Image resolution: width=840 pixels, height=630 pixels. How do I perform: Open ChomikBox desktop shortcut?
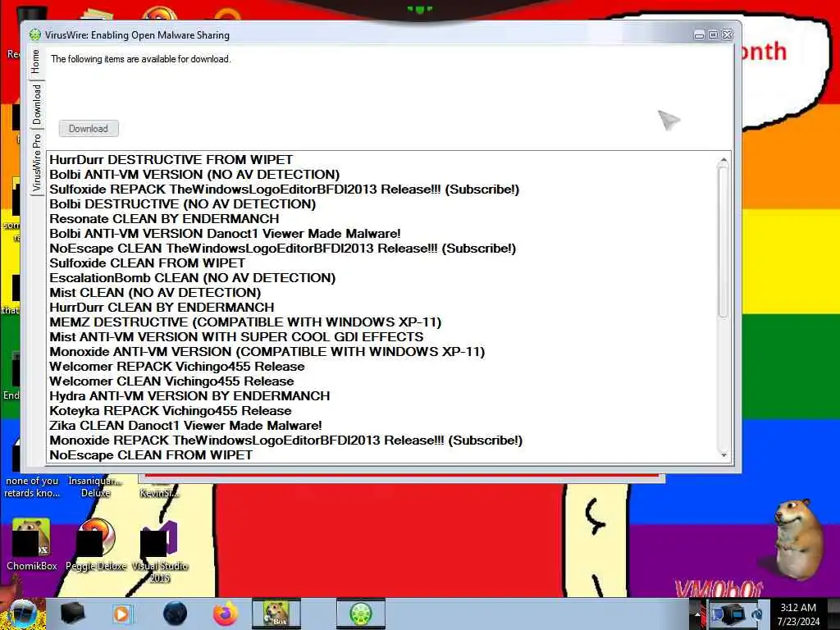pos(32,545)
